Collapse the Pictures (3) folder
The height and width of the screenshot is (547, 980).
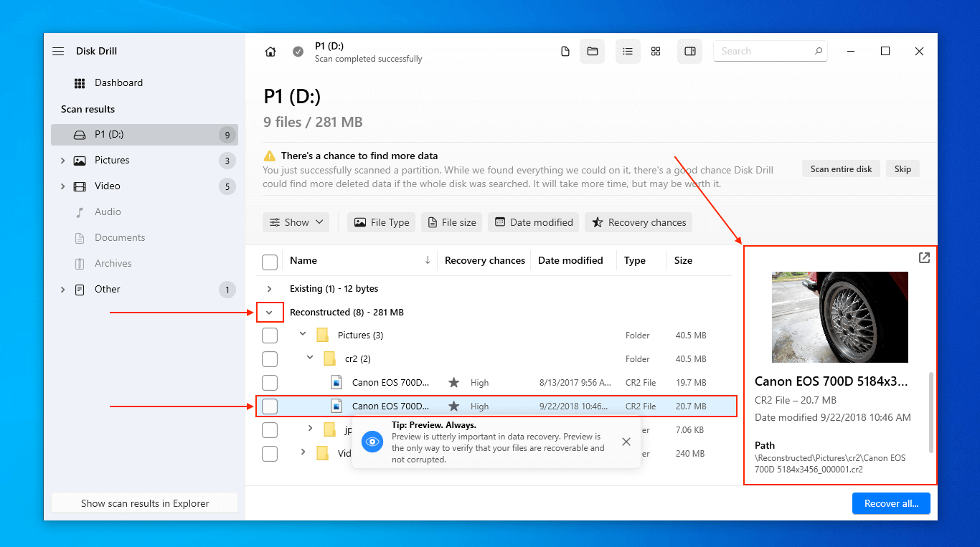pos(303,334)
